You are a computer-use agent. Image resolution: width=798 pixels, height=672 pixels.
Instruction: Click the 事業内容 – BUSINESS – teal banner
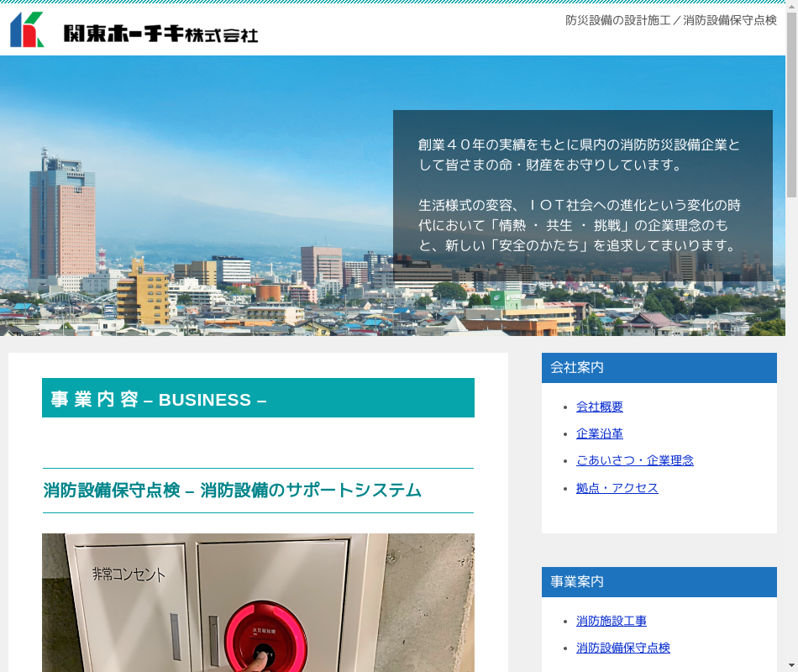pyautogui.click(x=258, y=398)
